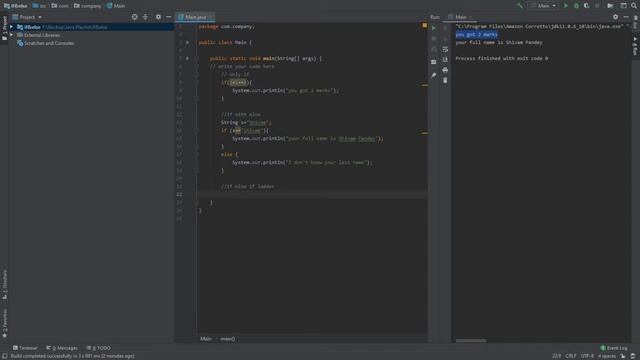Click the Run console horizontal scrollbar
The width and height of the screenshot is (640, 360).
pos(471,340)
